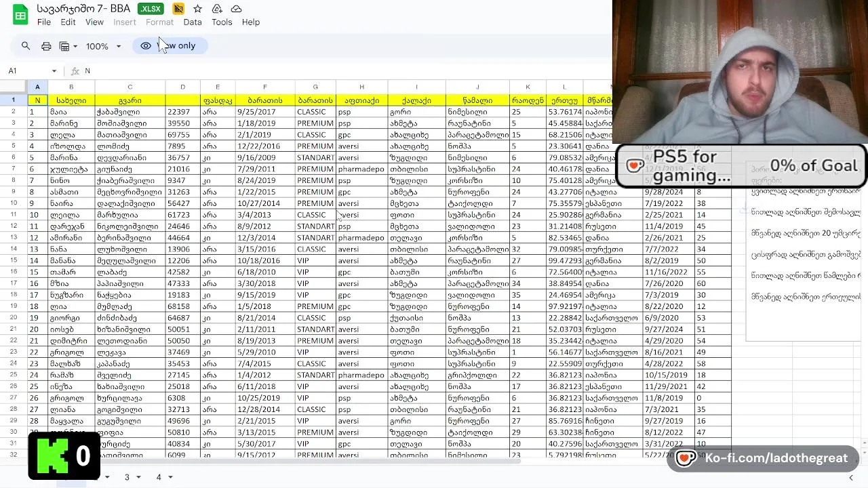The image size is (868, 488).
Task: Open the 100% zoom dropdown
Action: coord(103,46)
